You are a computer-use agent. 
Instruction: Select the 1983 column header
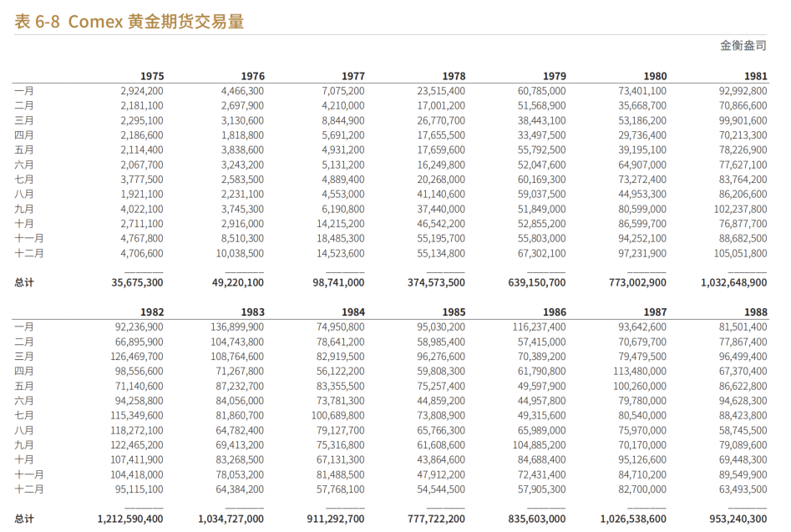pos(252,312)
